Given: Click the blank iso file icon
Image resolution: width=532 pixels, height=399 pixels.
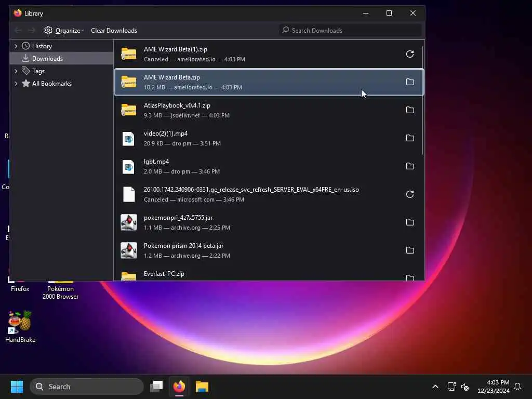Looking at the screenshot, I should click(129, 194).
